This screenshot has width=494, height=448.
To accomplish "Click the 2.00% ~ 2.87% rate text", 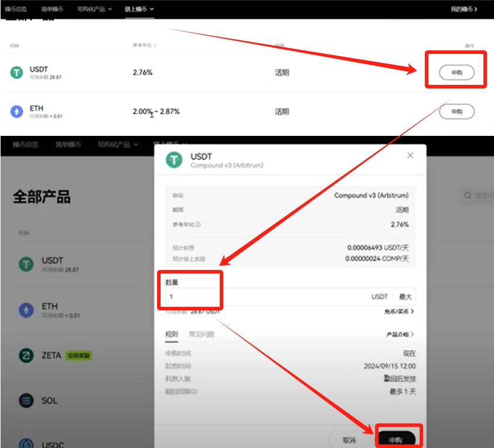I will (156, 111).
